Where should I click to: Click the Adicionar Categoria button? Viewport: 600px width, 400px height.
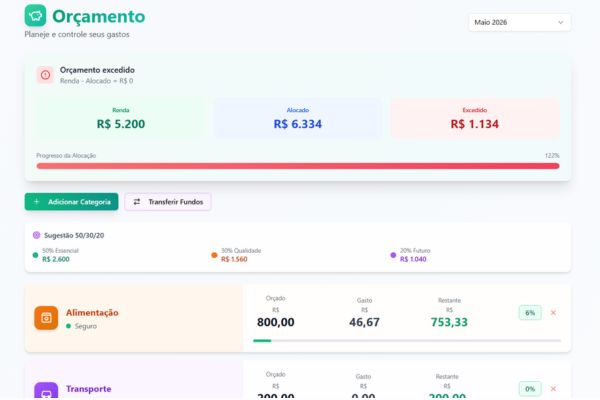[x=72, y=202]
